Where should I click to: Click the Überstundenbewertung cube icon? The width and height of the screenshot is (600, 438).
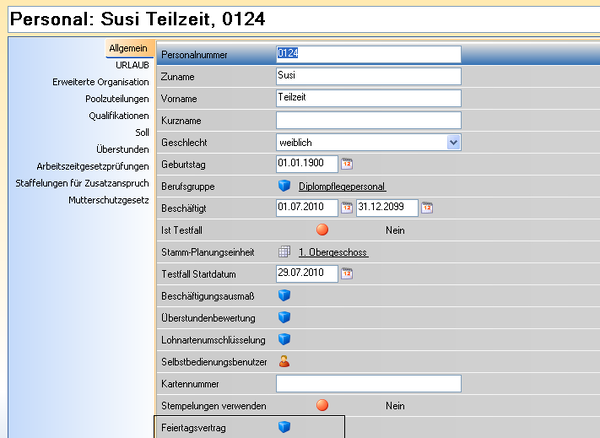pyautogui.click(x=284, y=318)
